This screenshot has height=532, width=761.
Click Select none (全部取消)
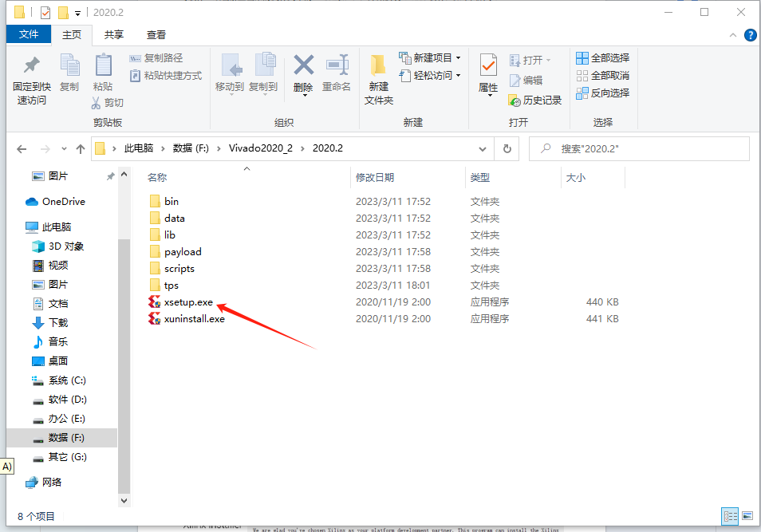(x=602, y=76)
